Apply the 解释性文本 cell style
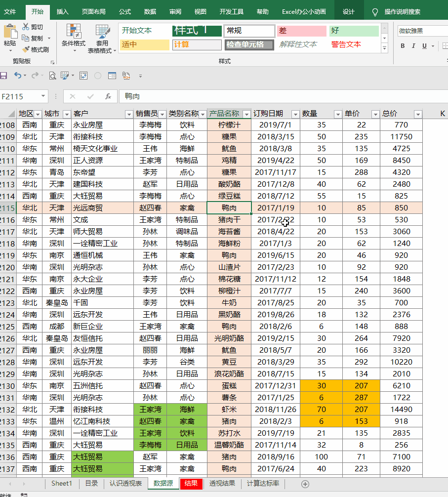 point(302,44)
